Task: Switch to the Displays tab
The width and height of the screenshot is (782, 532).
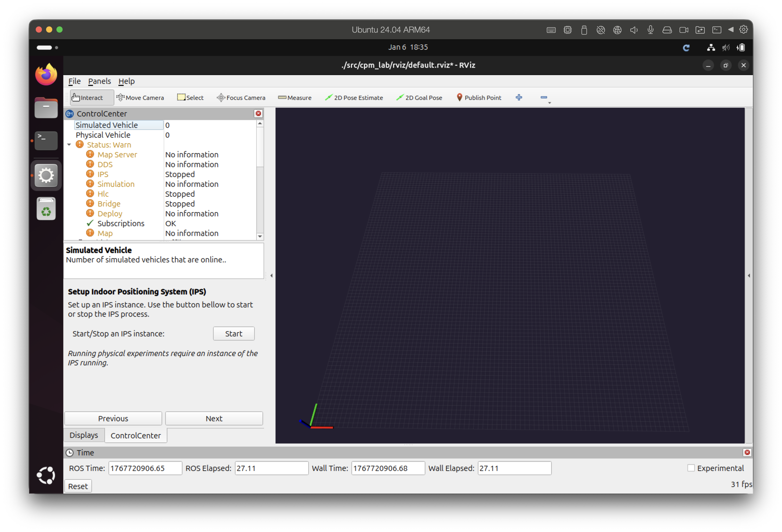Action: (84, 435)
